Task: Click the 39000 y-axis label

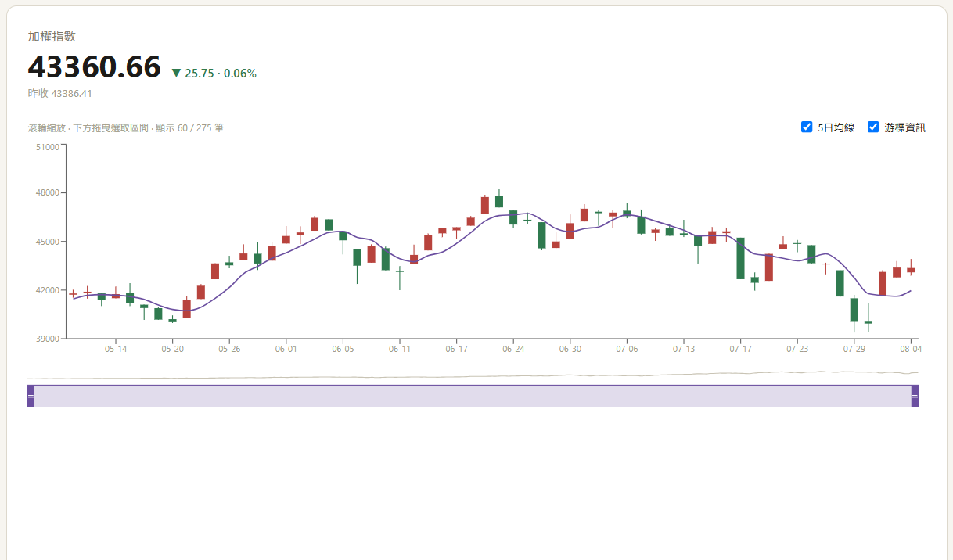Action: click(x=48, y=339)
